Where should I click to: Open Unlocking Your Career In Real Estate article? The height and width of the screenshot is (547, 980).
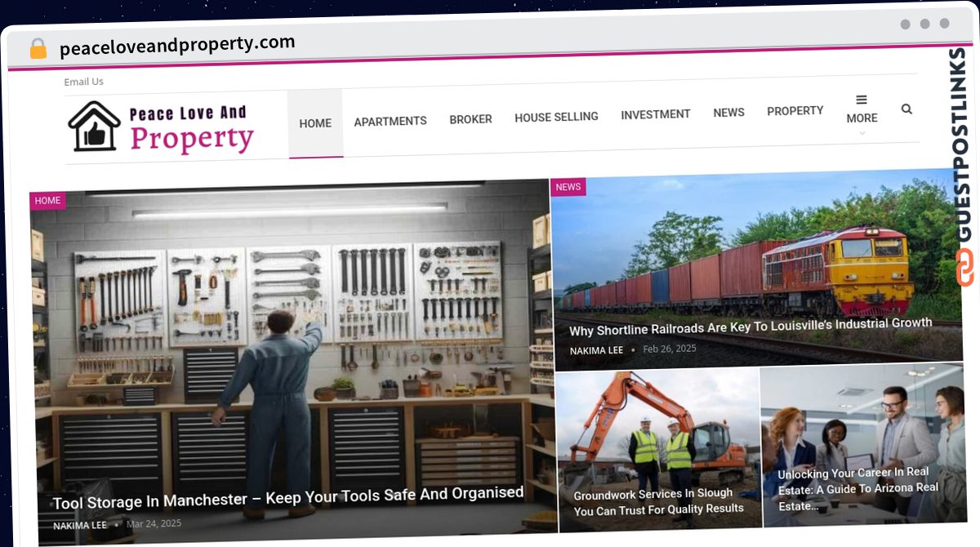click(857, 488)
